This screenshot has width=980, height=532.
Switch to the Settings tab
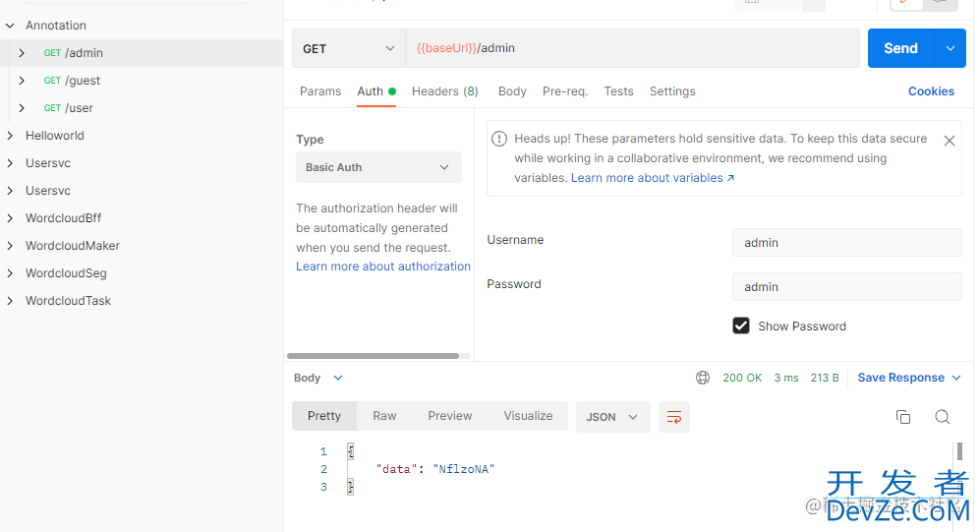tap(672, 91)
